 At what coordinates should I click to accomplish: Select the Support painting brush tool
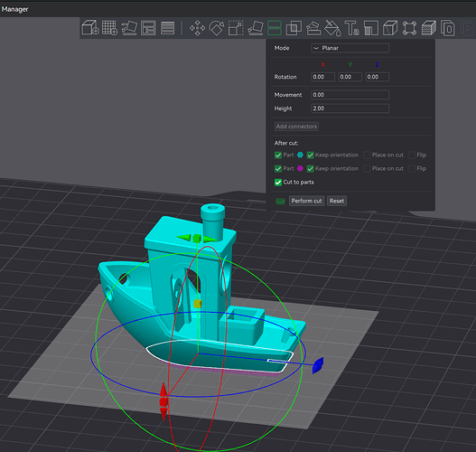click(313, 28)
